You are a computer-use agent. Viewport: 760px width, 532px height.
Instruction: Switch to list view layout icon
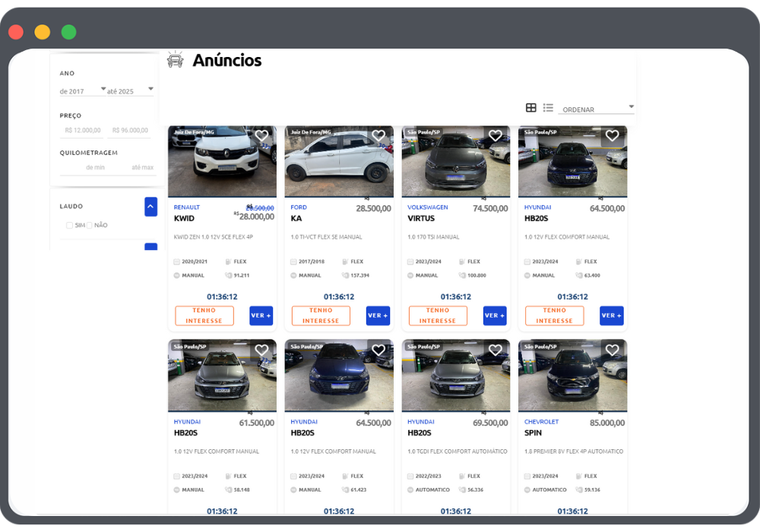point(548,108)
